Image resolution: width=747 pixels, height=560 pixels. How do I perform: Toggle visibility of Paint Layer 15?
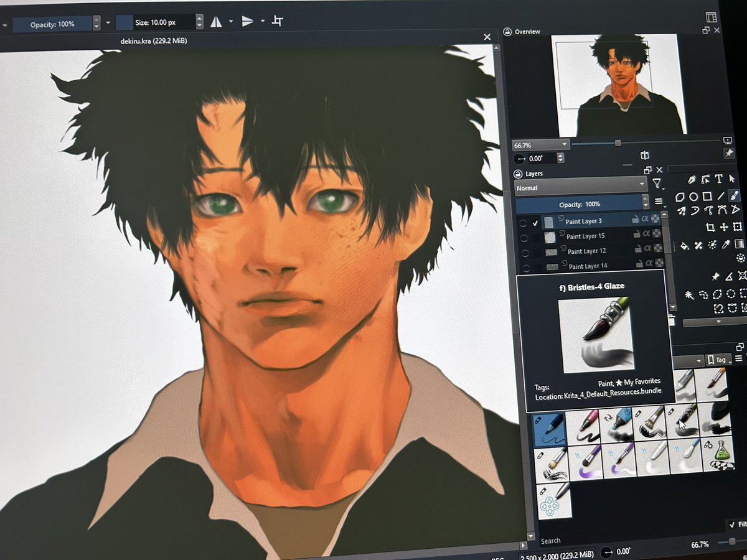tap(524, 237)
